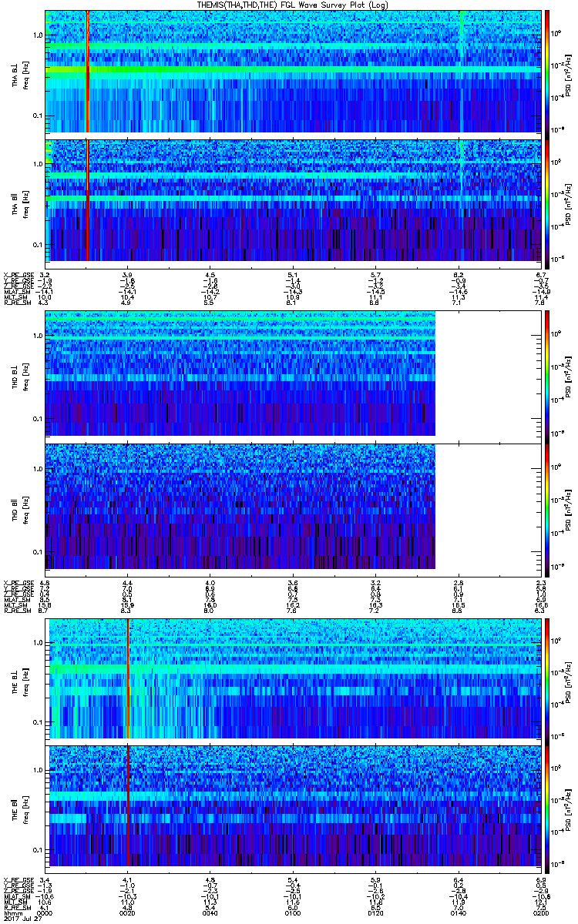Image resolution: width=578 pixels, height=924 pixels.
Task: Click the red vertical spike in THE B-parallel panel
Action: [128, 805]
